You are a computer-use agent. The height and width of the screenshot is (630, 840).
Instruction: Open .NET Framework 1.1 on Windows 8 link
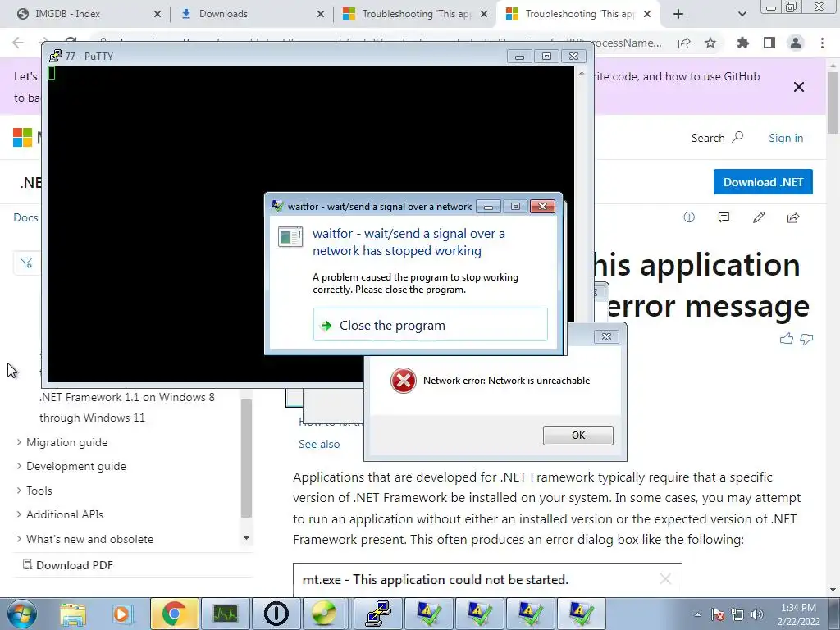[127, 407]
